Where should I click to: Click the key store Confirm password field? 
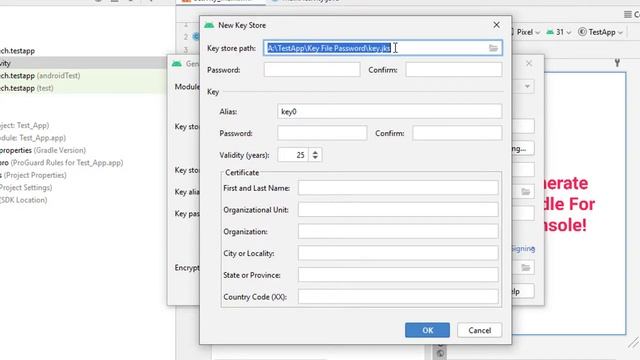pyautogui.click(x=453, y=70)
